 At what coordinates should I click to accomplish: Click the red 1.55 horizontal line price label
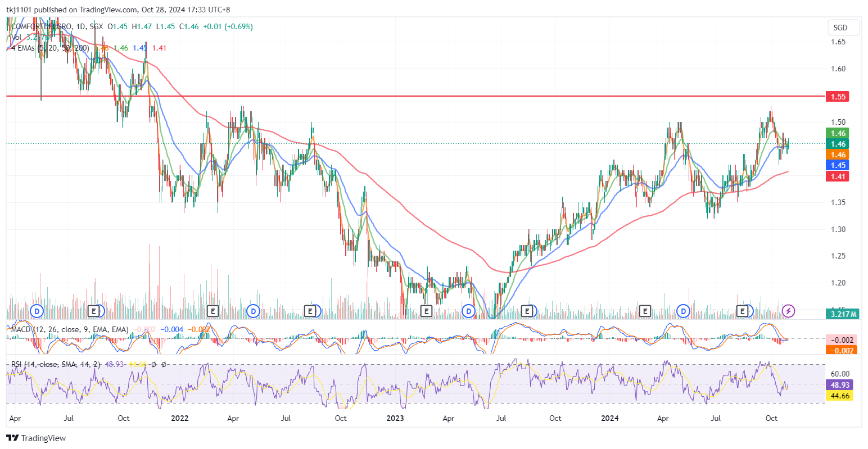point(838,97)
